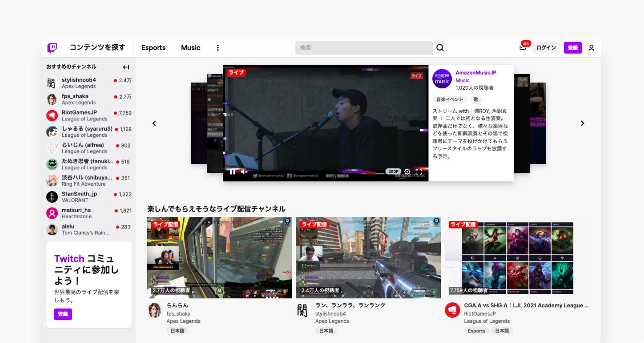Start search with the magnifier icon
Image resolution: width=644 pixels, height=343 pixels.
click(x=440, y=48)
